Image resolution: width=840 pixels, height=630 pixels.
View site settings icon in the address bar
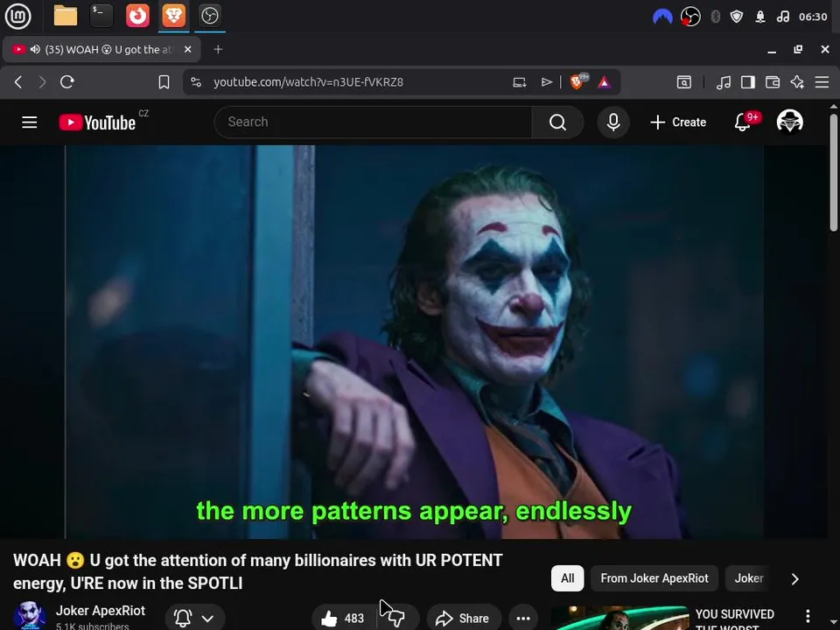[x=196, y=82]
